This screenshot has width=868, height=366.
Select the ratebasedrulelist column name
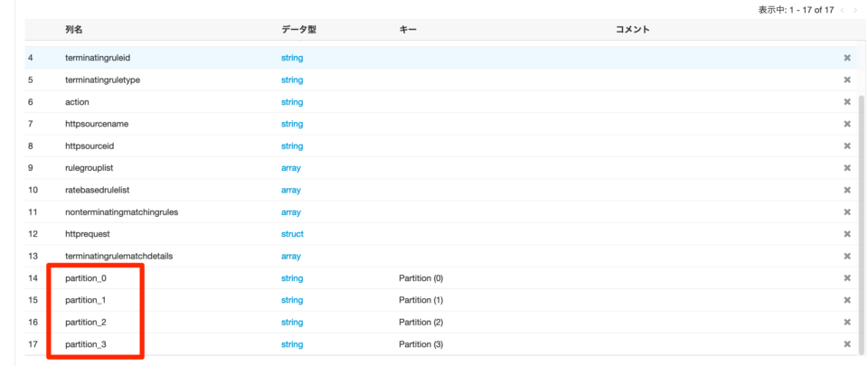click(98, 190)
